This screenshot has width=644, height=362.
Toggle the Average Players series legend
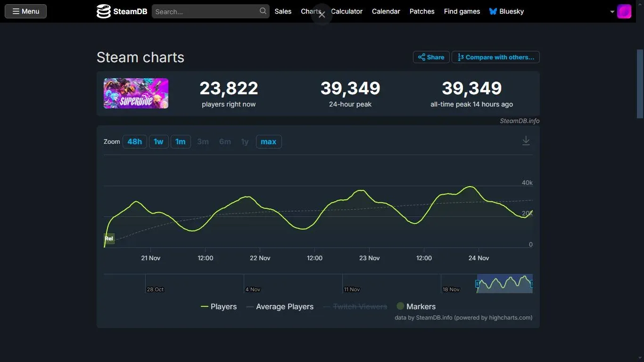point(280,306)
